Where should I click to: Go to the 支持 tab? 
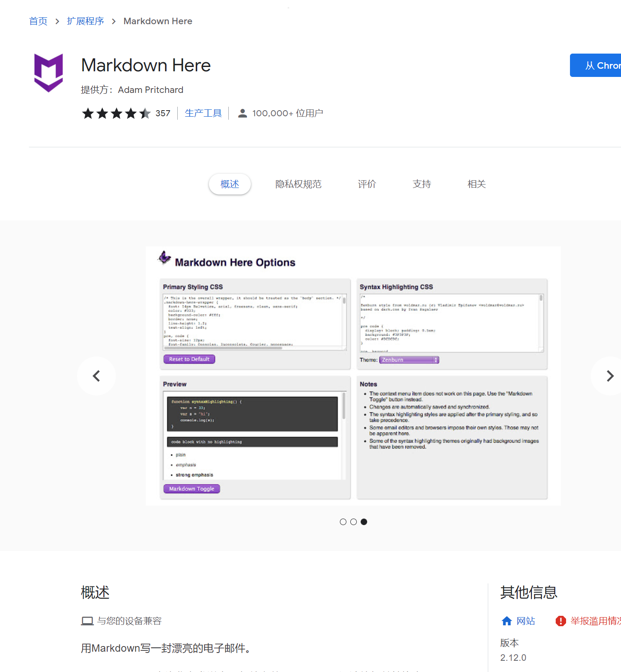(x=422, y=184)
